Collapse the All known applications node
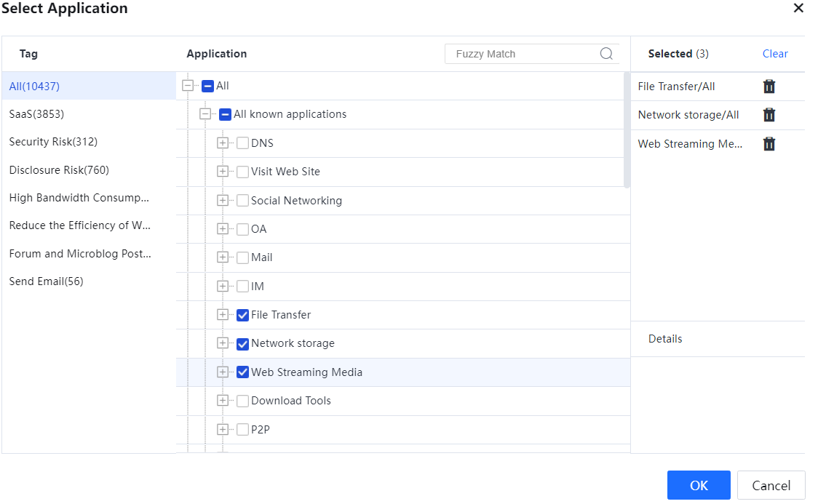 (x=205, y=114)
